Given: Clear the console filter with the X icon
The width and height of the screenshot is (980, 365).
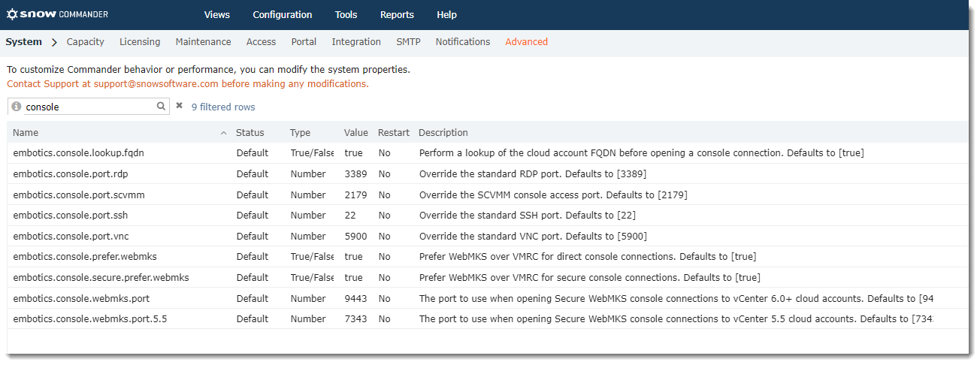Looking at the screenshot, I should pos(179,106).
